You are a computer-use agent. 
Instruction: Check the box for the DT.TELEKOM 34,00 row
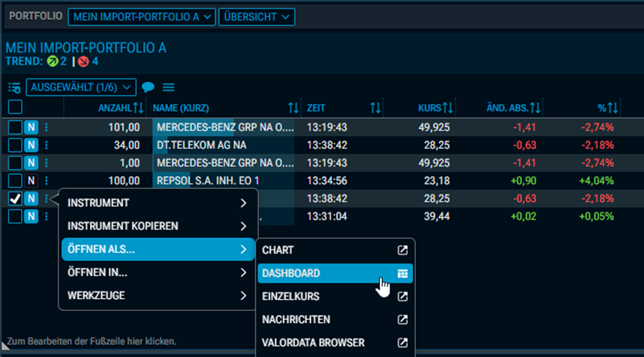(x=15, y=145)
